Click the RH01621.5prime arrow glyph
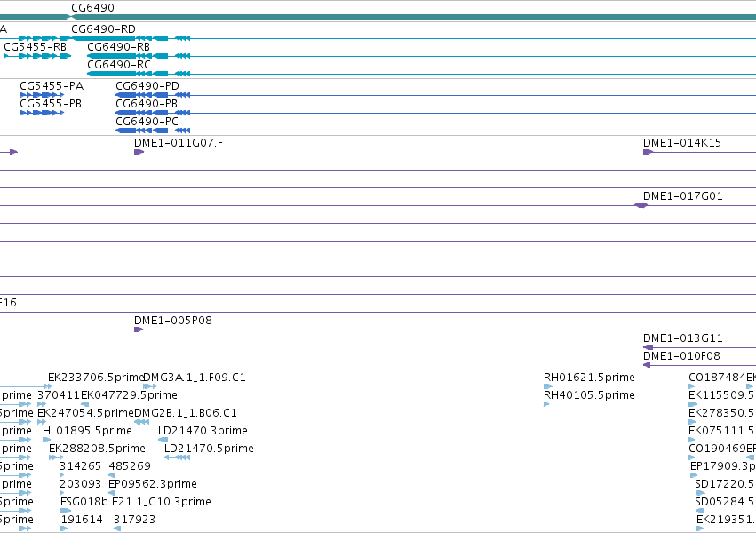 pyautogui.click(x=548, y=386)
